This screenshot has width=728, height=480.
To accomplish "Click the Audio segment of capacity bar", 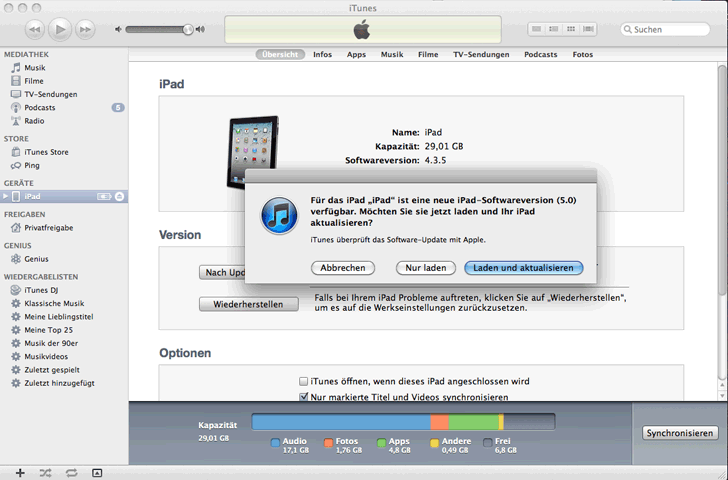I will tap(341, 422).
